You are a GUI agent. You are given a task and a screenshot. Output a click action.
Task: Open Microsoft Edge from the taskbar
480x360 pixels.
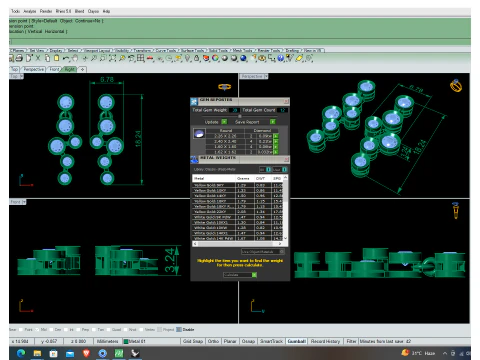21,353
